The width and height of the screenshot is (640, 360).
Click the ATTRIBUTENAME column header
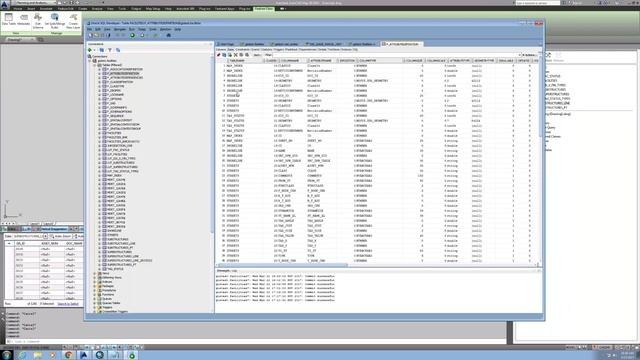pyautogui.click(x=321, y=61)
